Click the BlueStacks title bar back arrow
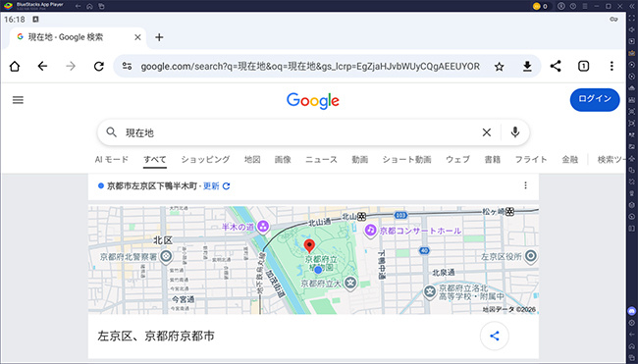 pyautogui.click(x=79, y=6)
